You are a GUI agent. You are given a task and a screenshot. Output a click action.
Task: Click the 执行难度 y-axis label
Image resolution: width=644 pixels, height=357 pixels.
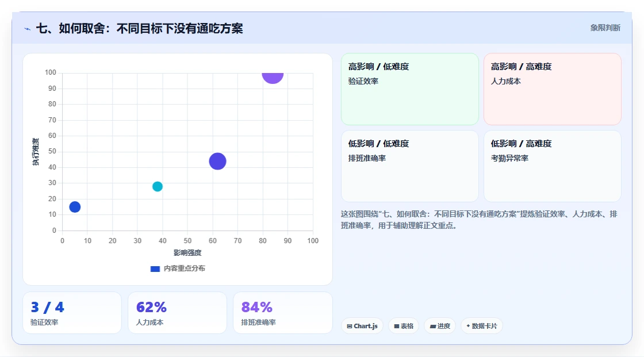(36, 152)
